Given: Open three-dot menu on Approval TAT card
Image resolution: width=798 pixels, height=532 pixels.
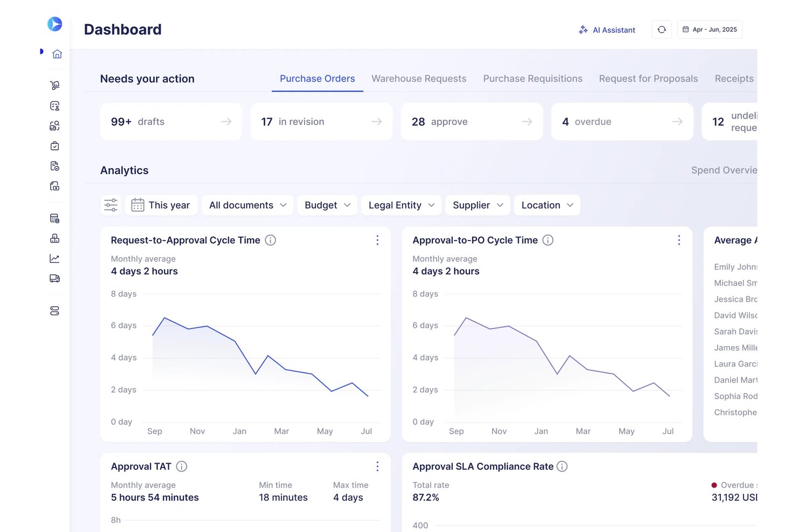Looking at the screenshot, I should coord(377,467).
